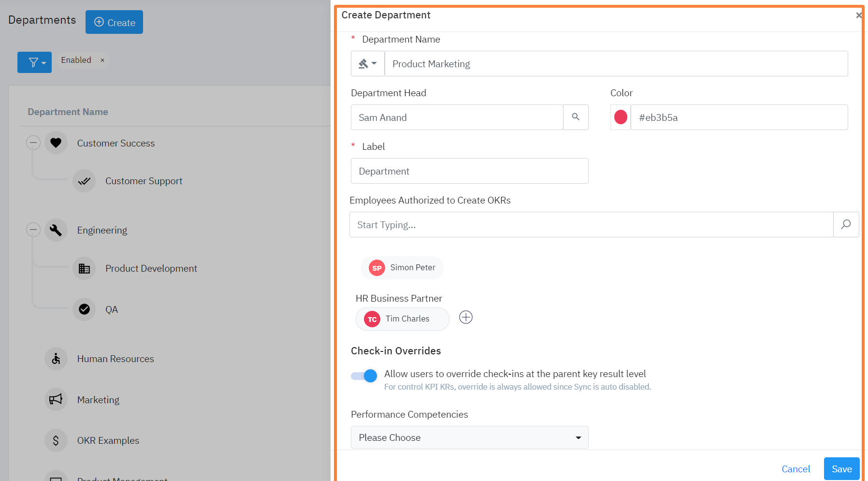Open the Performance Competencies dropdown

(469, 437)
